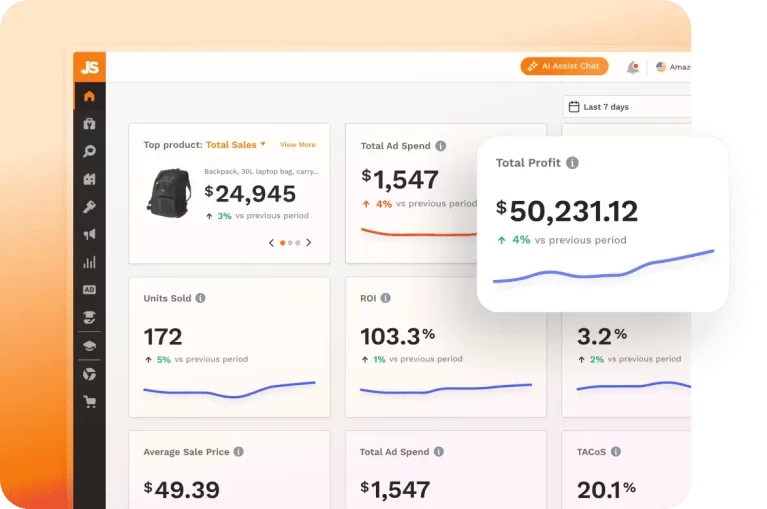
Task: Click the info icon next to Total Profit
Action: tap(572, 163)
